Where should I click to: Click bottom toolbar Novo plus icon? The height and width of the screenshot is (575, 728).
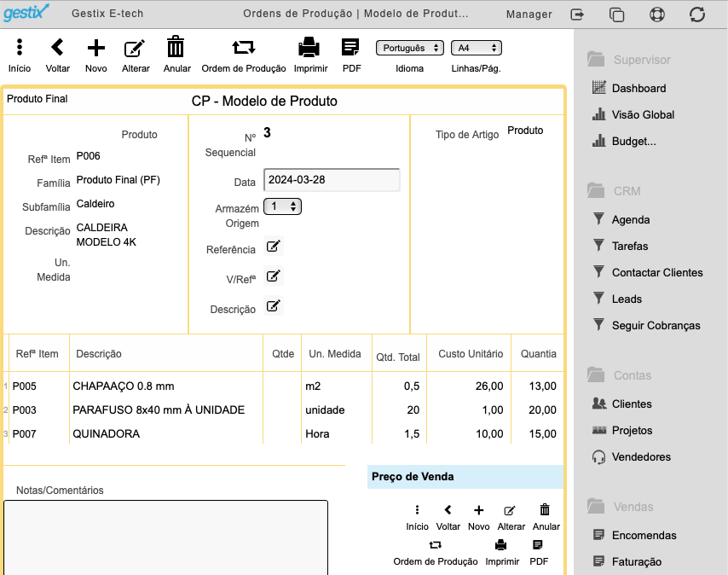[479, 510]
